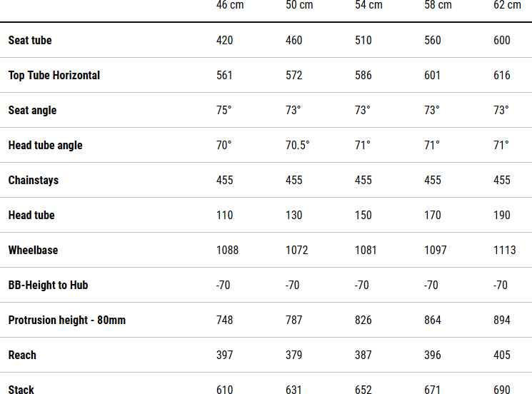The height and width of the screenshot is (394, 532).
Task: Select the 58 cm column header
Action: [x=438, y=5]
